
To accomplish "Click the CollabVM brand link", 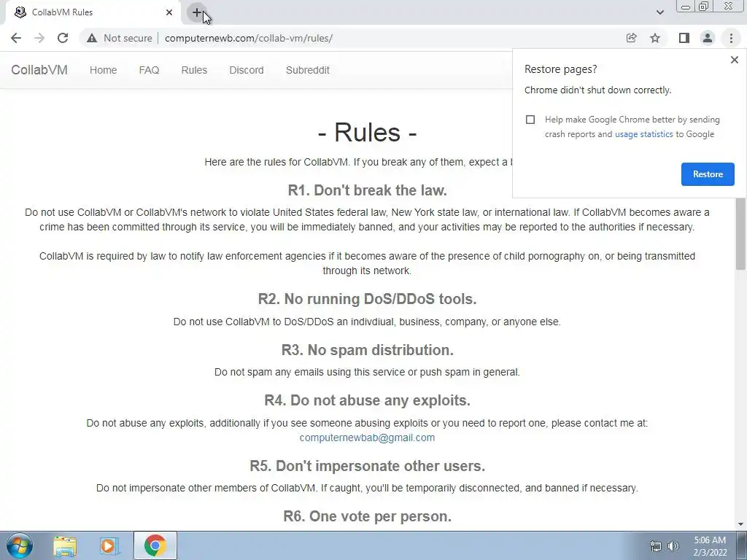I will [x=39, y=70].
